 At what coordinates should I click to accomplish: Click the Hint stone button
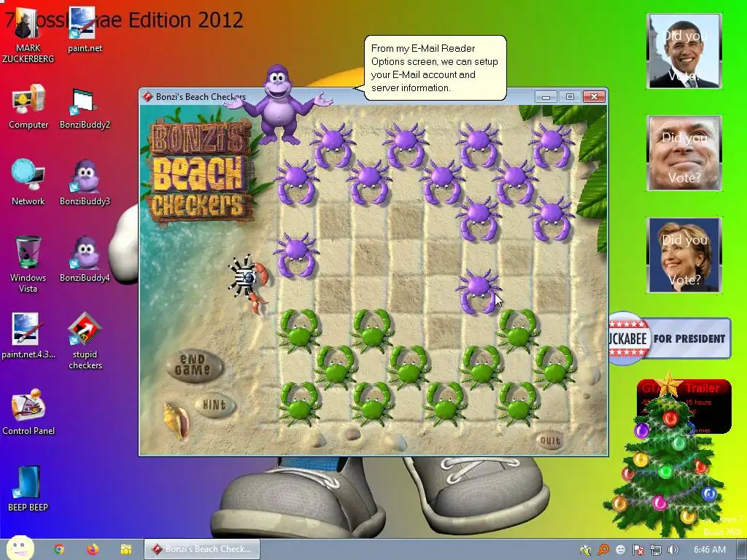point(214,405)
